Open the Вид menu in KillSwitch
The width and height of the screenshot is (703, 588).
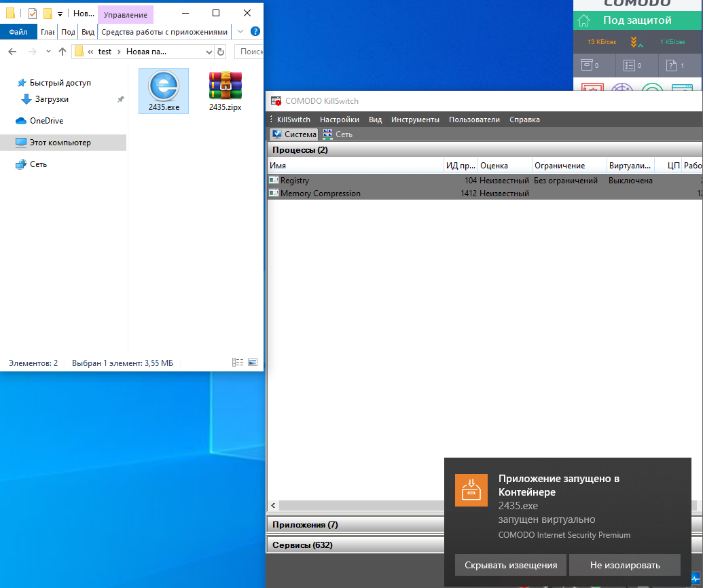point(375,120)
